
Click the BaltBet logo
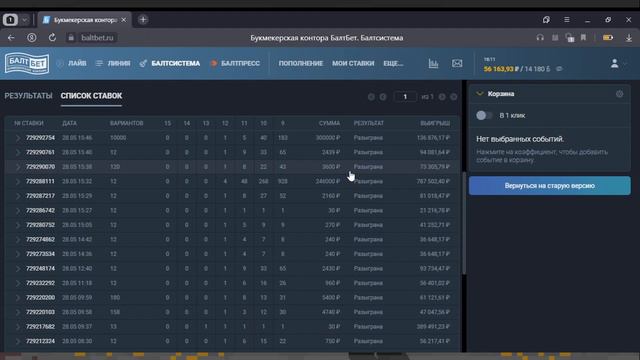[27, 63]
